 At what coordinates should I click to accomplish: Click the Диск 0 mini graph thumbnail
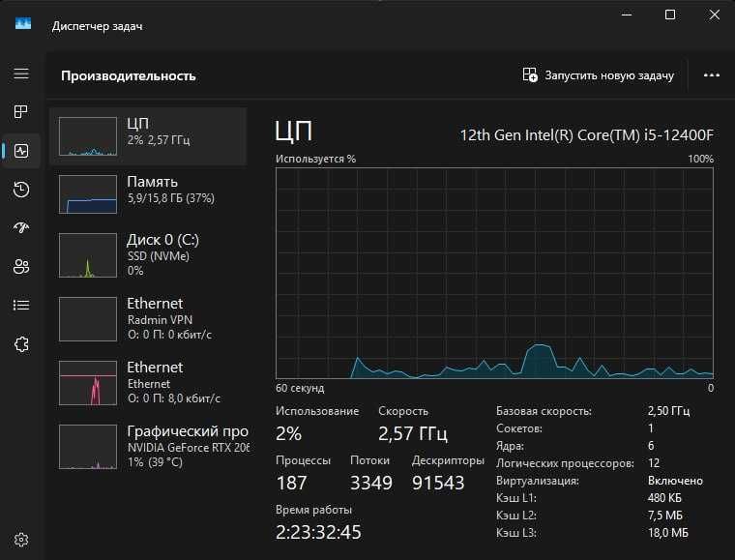pos(88,255)
